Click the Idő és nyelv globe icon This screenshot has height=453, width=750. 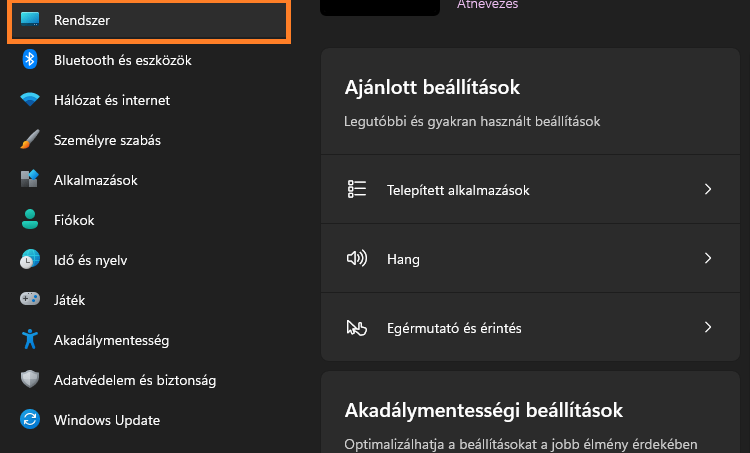point(30,260)
